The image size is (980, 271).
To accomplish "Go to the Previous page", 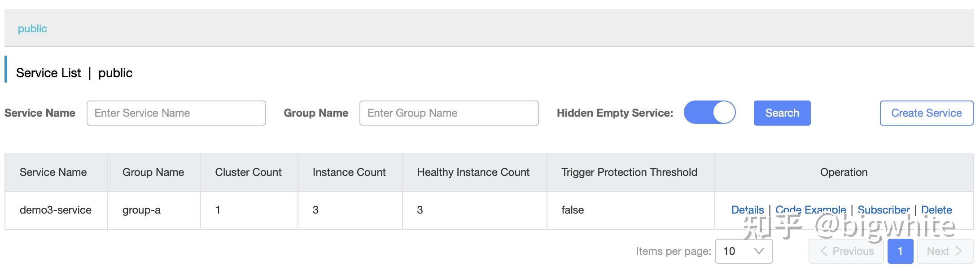I will tap(846, 251).
